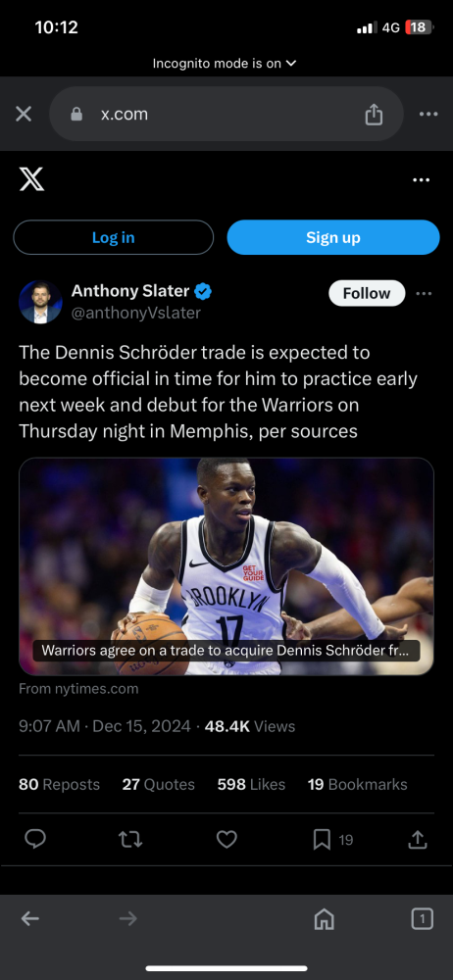453x980 pixels.
Task: Follow Anthony Slater
Action: tap(367, 293)
